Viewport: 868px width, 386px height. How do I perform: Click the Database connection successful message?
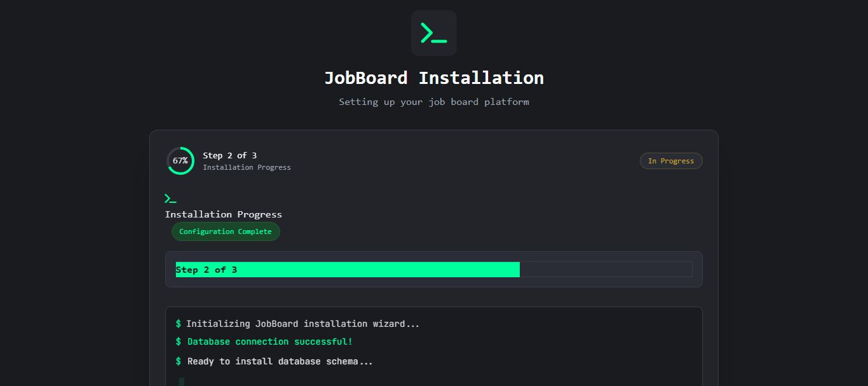pos(270,342)
